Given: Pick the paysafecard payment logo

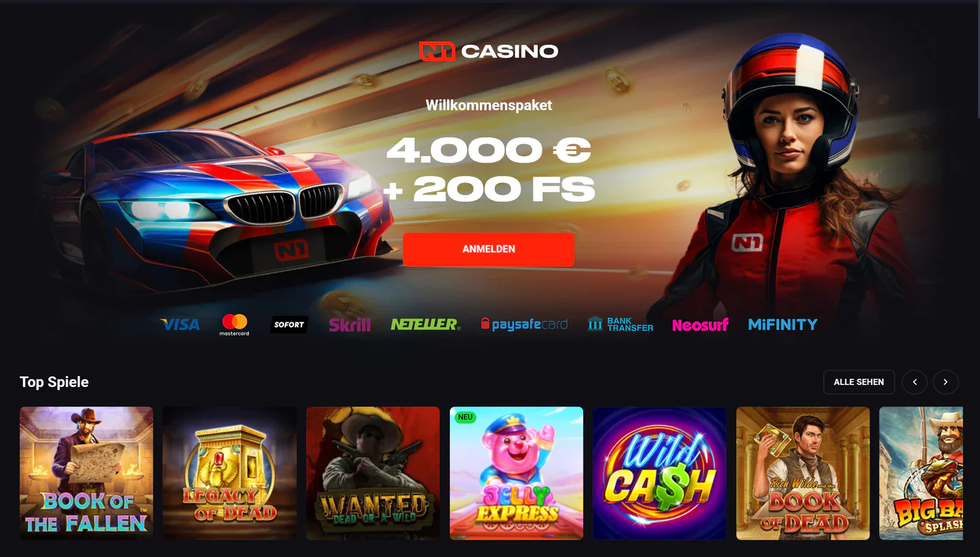Looking at the screenshot, I should click(524, 324).
